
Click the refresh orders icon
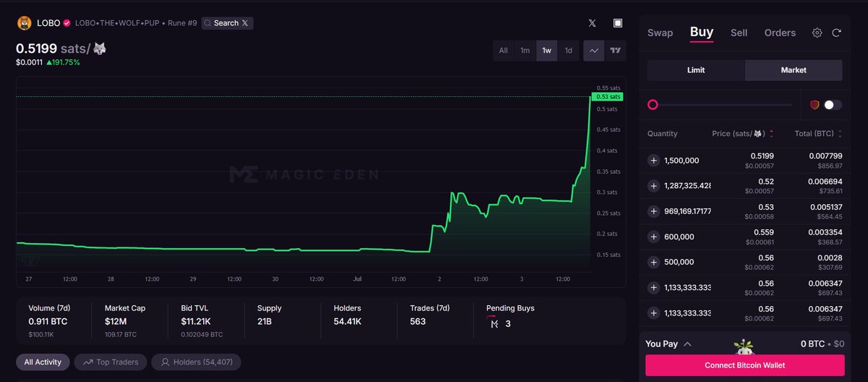(x=837, y=33)
